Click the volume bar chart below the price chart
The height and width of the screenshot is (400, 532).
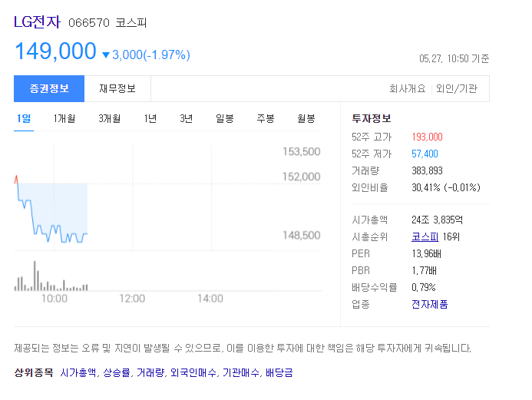(x=51, y=276)
